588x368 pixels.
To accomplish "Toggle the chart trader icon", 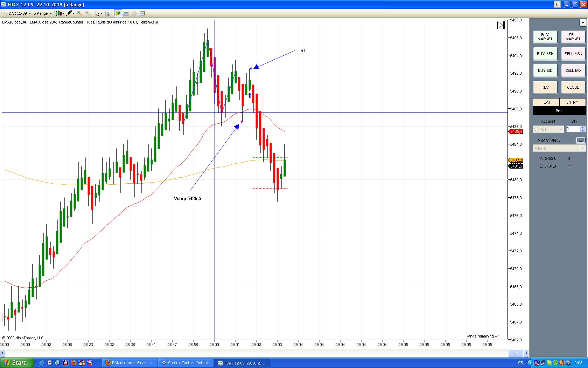I will (x=118, y=13).
